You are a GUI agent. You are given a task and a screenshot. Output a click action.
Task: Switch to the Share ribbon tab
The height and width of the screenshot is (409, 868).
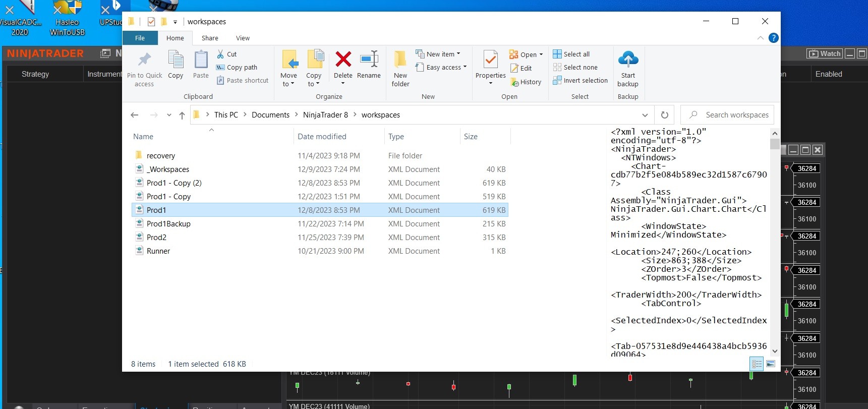(210, 38)
